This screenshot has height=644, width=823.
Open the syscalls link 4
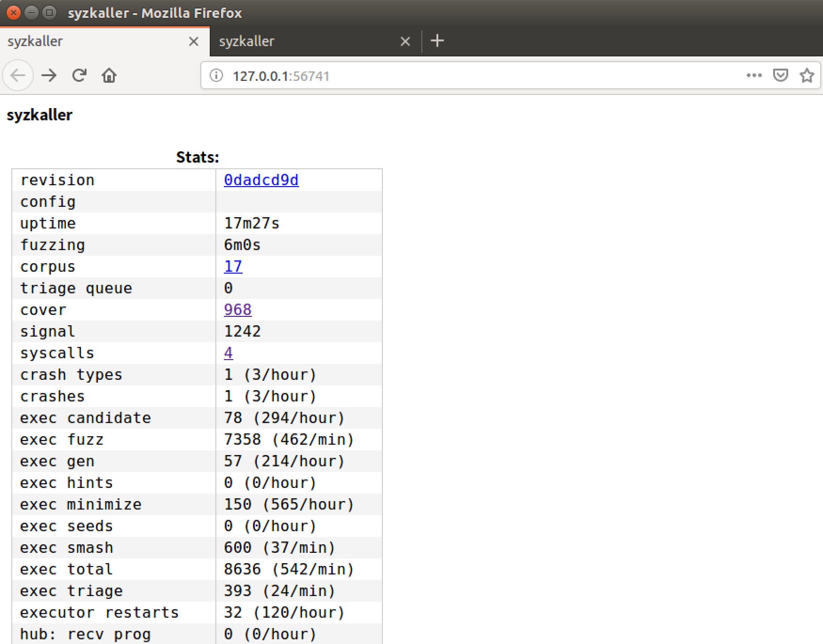click(229, 353)
